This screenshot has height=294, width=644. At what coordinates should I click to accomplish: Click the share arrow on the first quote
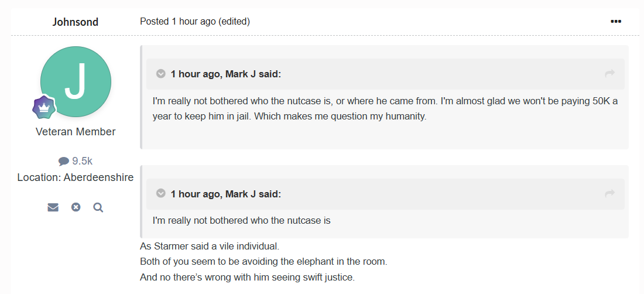pos(609,74)
